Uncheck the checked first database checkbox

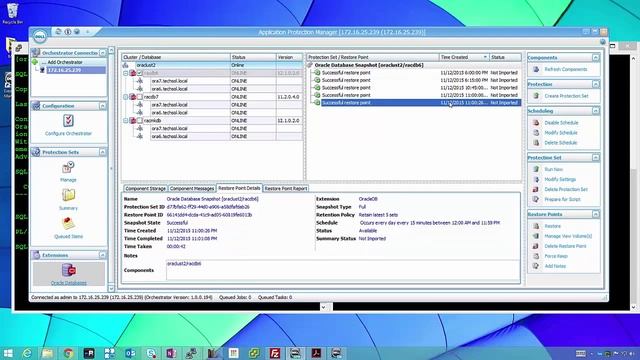point(140,73)
